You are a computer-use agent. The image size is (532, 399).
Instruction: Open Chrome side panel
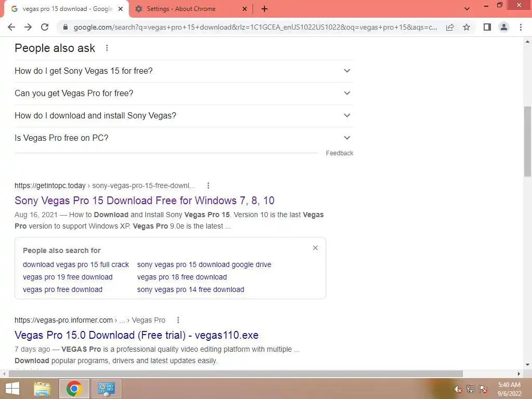pos(487,27)
